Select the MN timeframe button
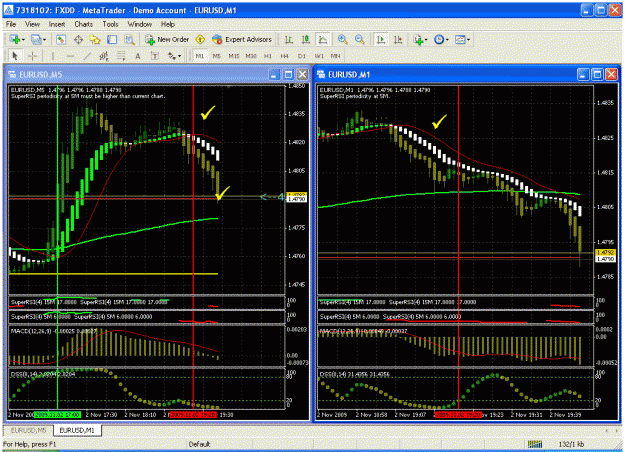This screenshot has height=452, width=625. click(x=336, y=56)
